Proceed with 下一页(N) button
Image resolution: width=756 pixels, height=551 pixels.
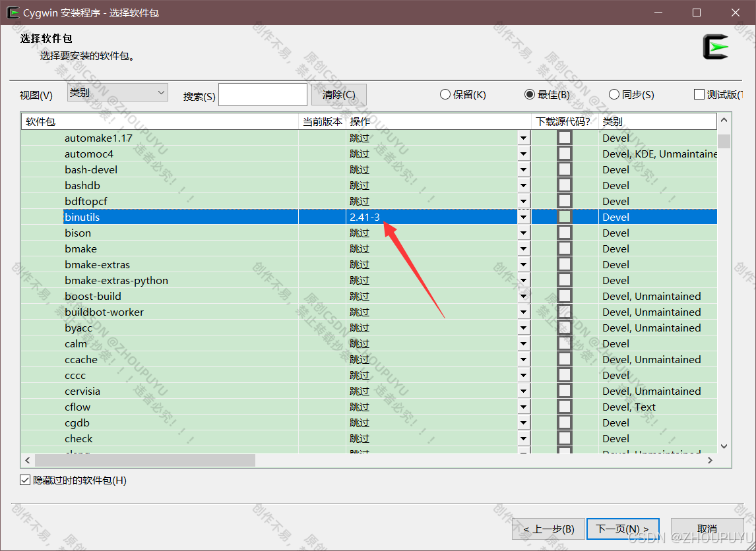pos(623,529)
